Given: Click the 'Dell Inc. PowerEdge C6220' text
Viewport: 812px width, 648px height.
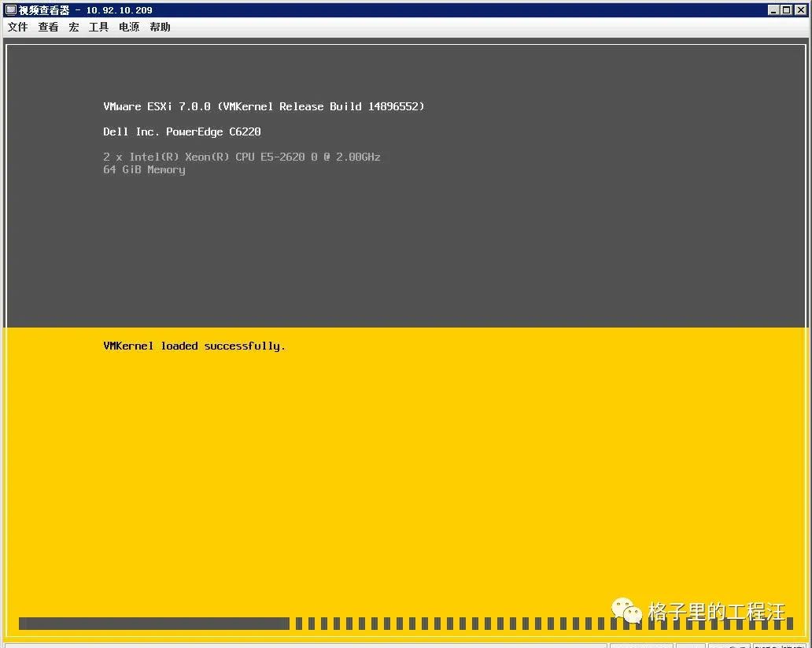Looking at the screenshot, I should click(x=182, y=131).
